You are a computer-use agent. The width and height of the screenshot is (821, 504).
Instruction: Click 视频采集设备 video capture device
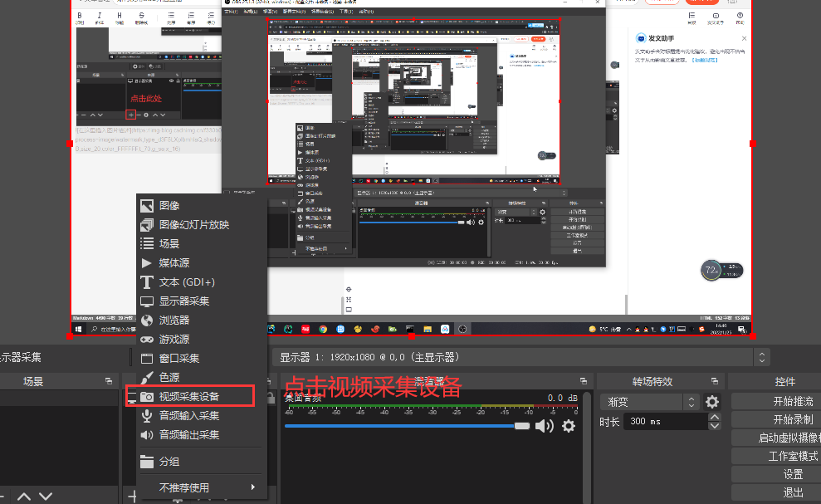click(x=190, y=397)
